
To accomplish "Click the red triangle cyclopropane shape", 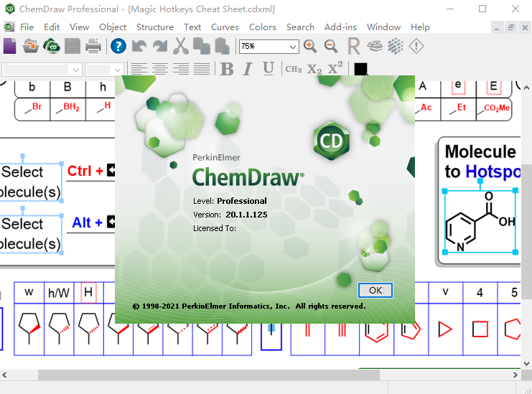I will pos(445,329).
